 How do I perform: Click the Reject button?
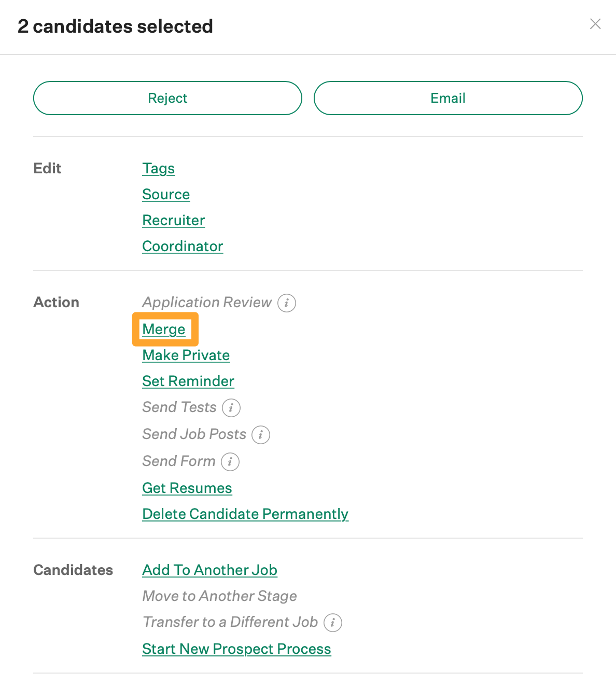tap(167, 98)
